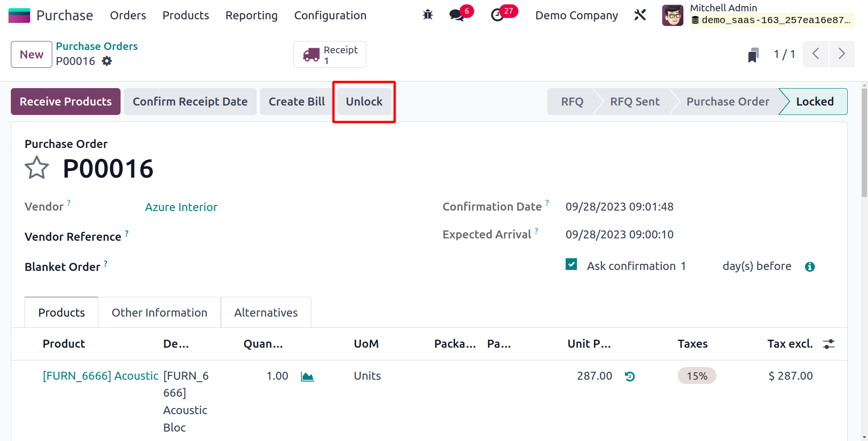This screenshot has height=441, width=868.
Task: Switch to the Other Information tab
Action: (x=159, y=313)
